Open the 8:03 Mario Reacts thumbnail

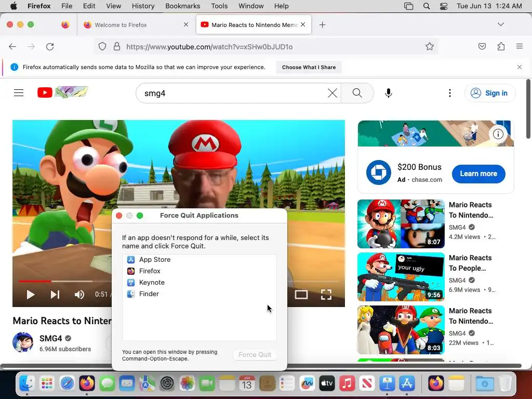click(401, 330)
